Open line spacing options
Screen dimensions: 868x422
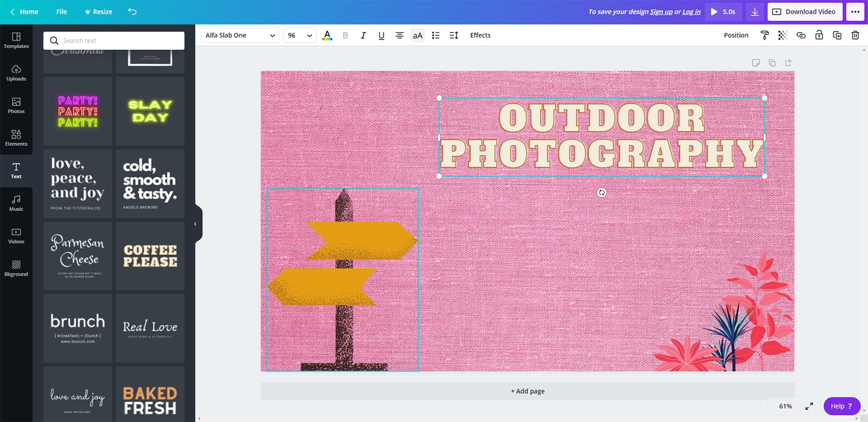point(454,35)
